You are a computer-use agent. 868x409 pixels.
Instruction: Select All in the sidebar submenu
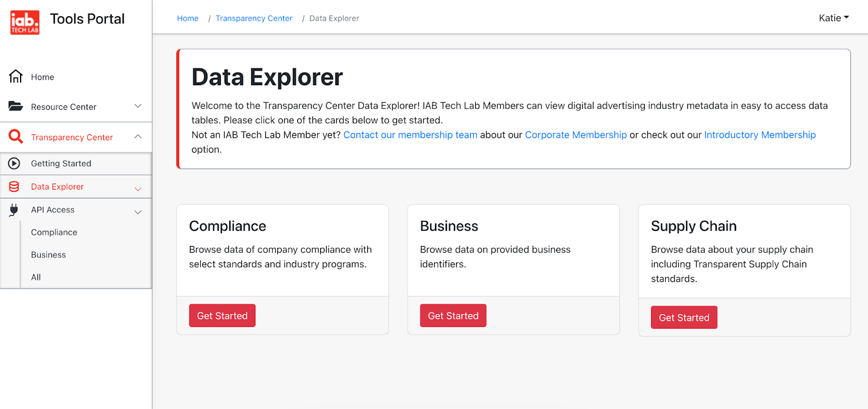tap(36, 278)
